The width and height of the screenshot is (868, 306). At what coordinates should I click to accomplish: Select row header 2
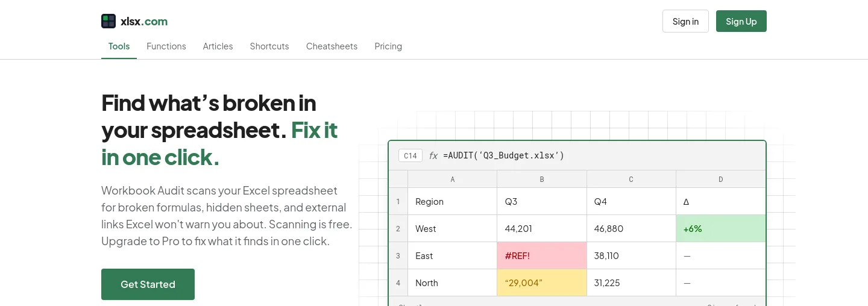398,228
